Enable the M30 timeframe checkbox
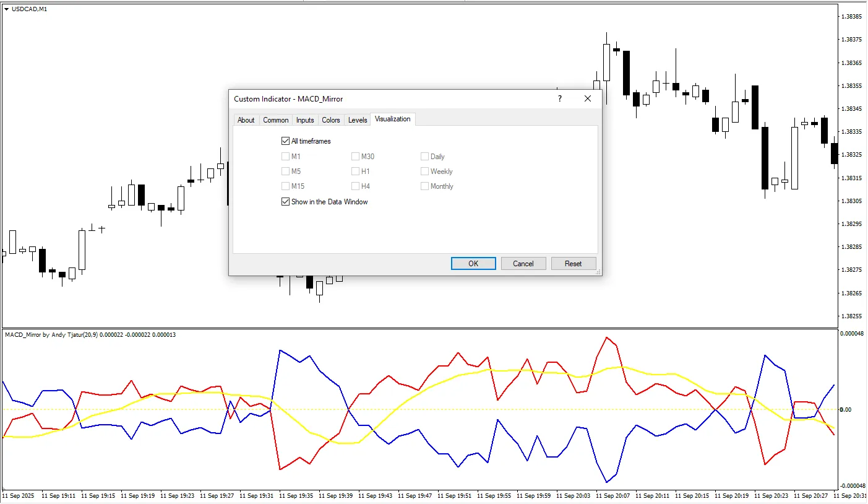Image resolution: width=868 pixels, height=504 pixels. tap(356, 157)
